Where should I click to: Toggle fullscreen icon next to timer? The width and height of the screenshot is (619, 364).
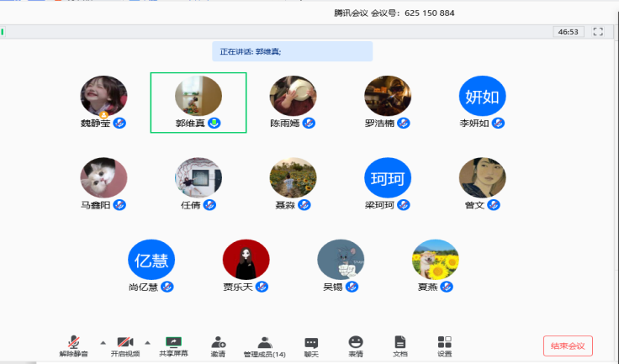point(598,31)
